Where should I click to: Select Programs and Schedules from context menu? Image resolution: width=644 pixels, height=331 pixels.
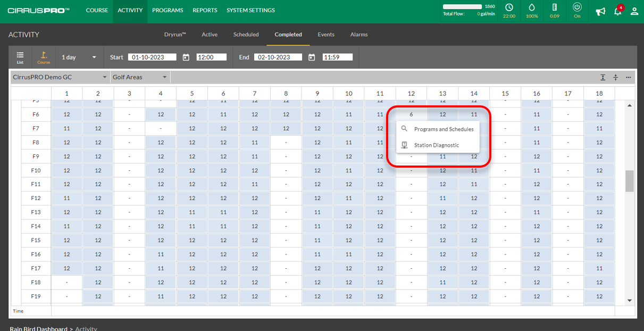click(x=438, y=129)
